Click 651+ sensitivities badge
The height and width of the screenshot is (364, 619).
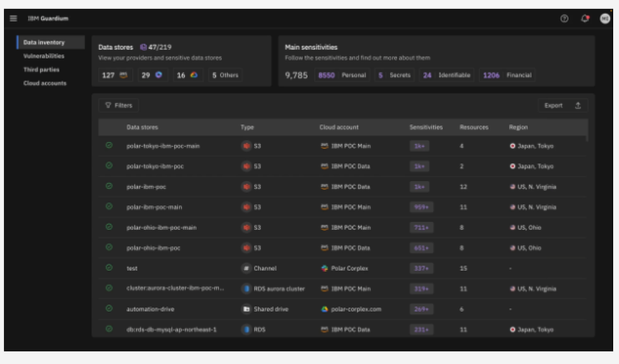coord(421,248)
